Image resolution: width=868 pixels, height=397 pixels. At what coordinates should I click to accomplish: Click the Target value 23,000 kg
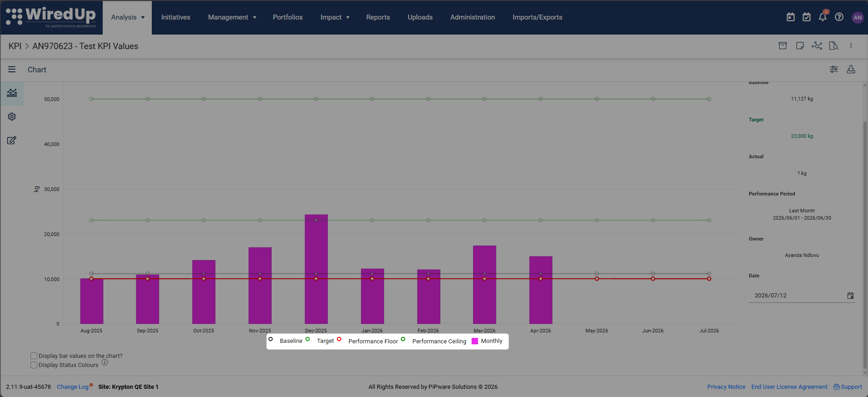pyautogui.click(x=802, y=136)
